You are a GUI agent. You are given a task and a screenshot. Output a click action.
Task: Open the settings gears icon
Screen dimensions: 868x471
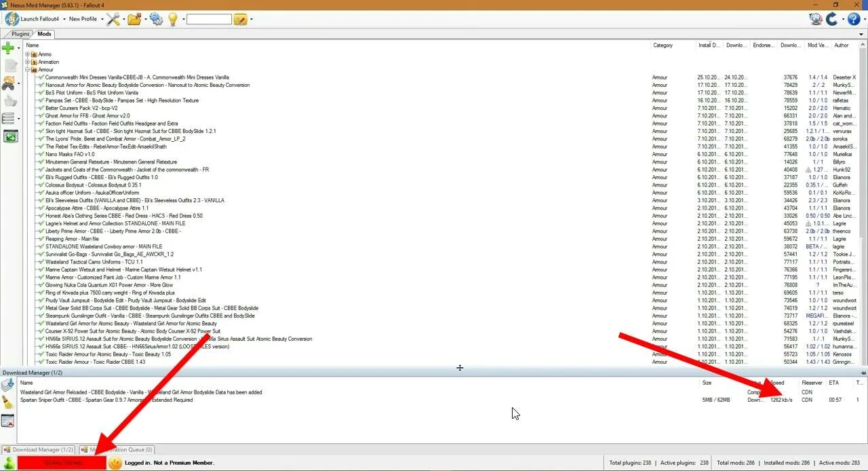pyautogui.click(x=156, y=19)
